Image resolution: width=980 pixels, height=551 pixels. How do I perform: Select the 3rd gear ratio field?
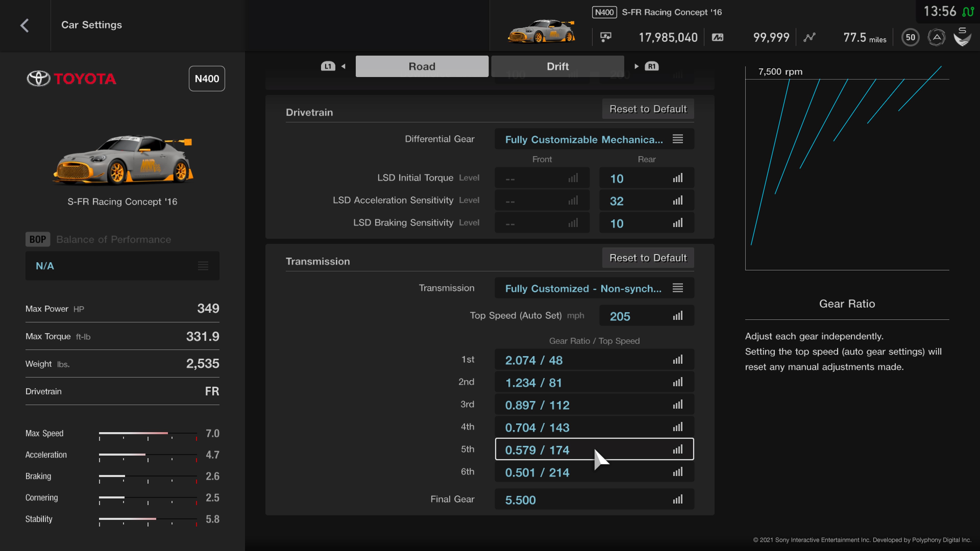[x=594, y=405]
